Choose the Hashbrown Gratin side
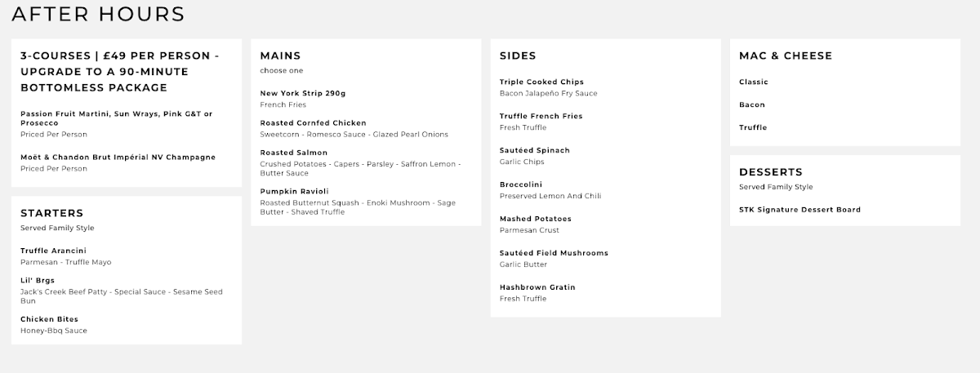The width and height of the screenshot is (980, 373). [537, 288]
